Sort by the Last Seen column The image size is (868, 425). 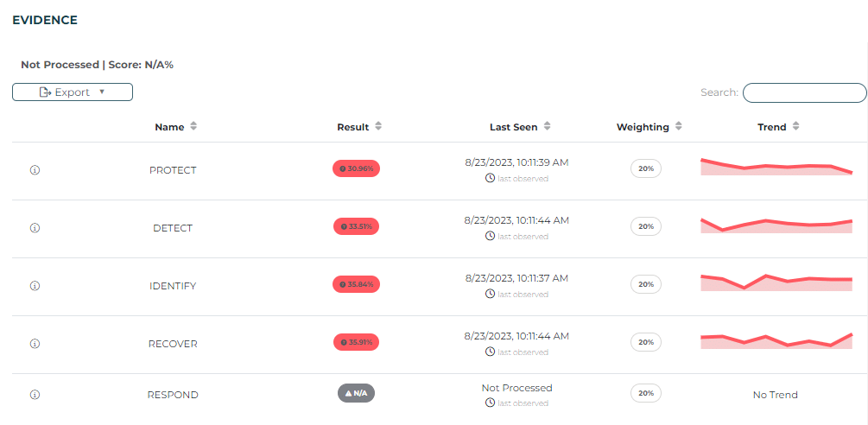coord(547,127)
